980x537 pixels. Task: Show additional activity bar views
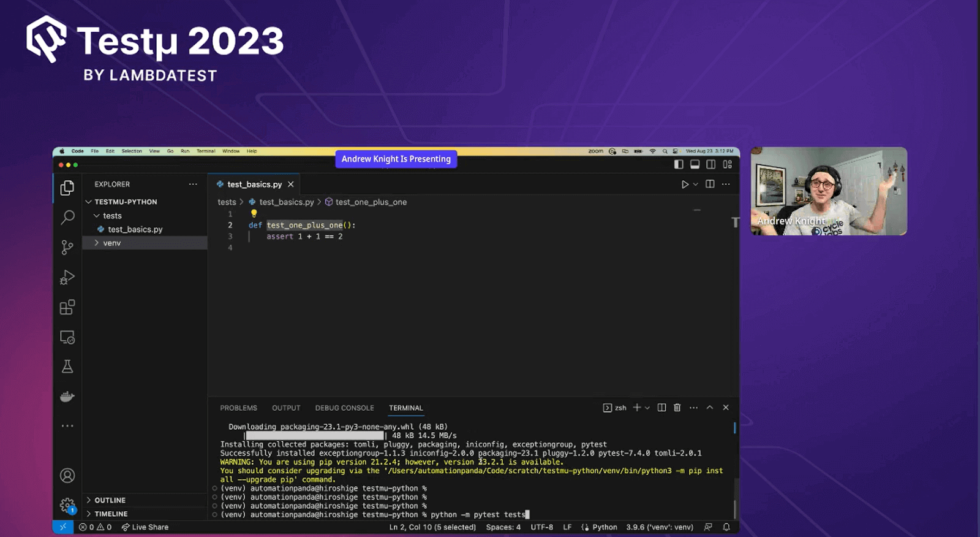click(67, 425)
